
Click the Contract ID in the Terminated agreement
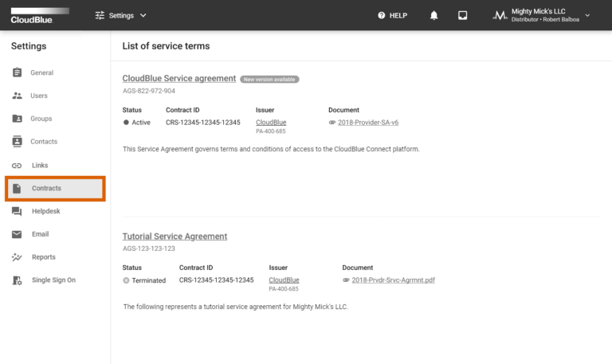point(216,280)
